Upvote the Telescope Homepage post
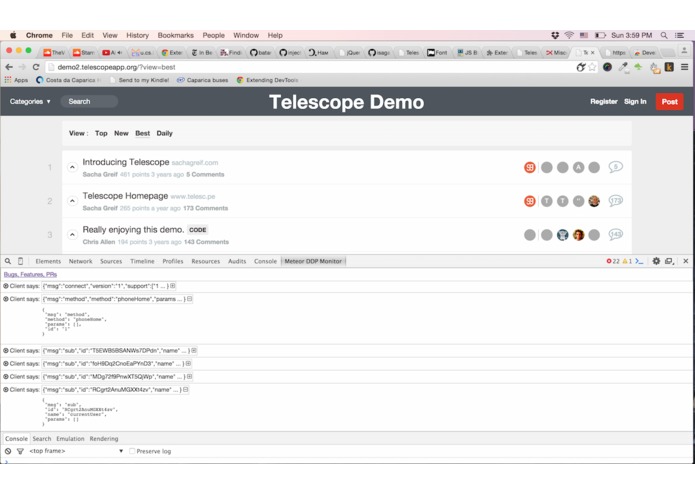 72,201
